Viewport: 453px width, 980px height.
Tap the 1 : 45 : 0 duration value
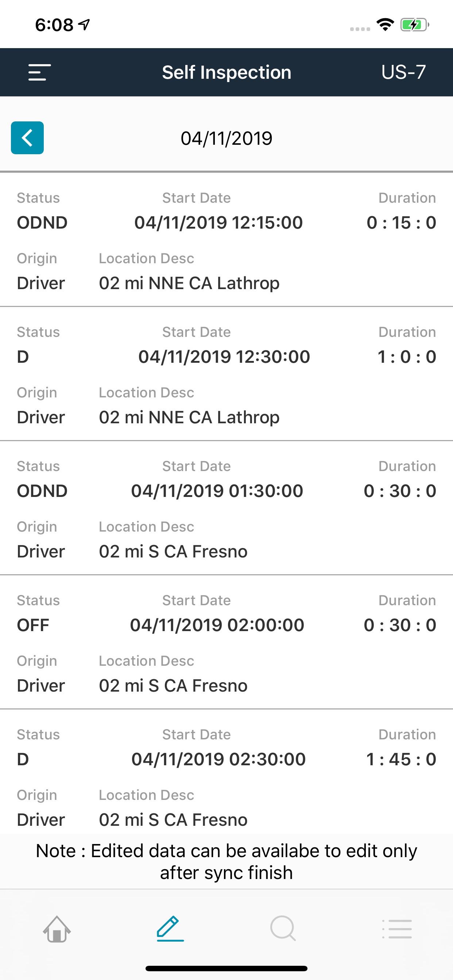pyautogui.click(x=401, y=759)
